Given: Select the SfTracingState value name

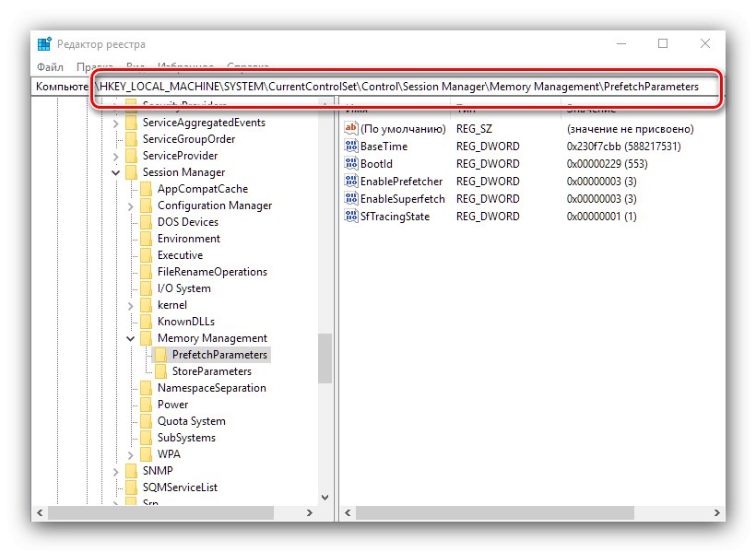Looking at the screenshot, I should pyautogui.click(x=395, y=217).
